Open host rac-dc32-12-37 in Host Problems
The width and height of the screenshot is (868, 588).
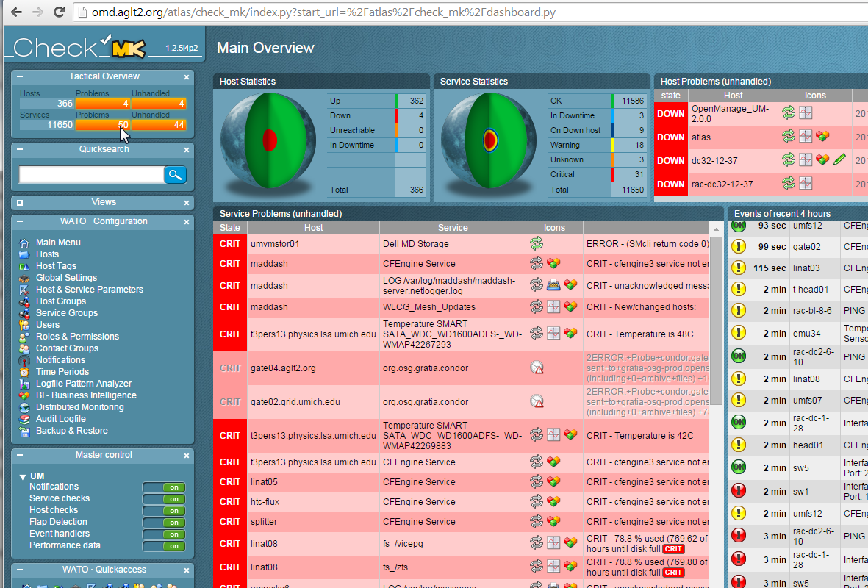click(x=722, y=184)
